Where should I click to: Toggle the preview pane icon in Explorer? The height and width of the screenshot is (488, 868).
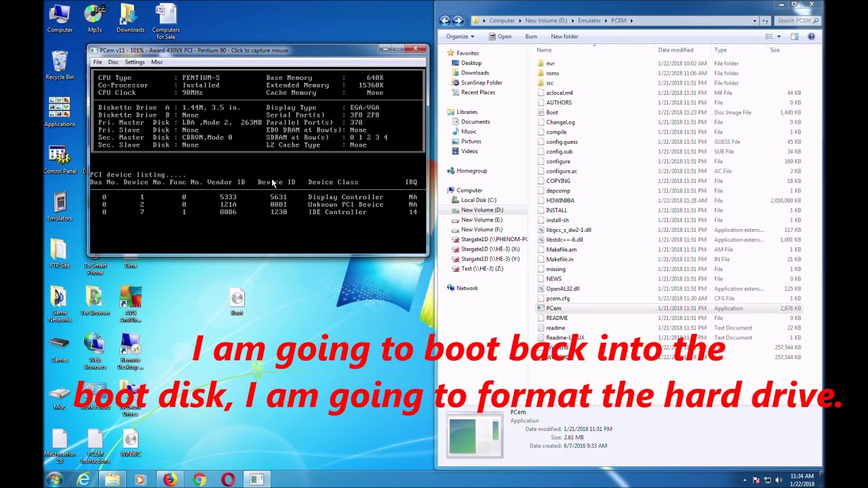(794, 37)
